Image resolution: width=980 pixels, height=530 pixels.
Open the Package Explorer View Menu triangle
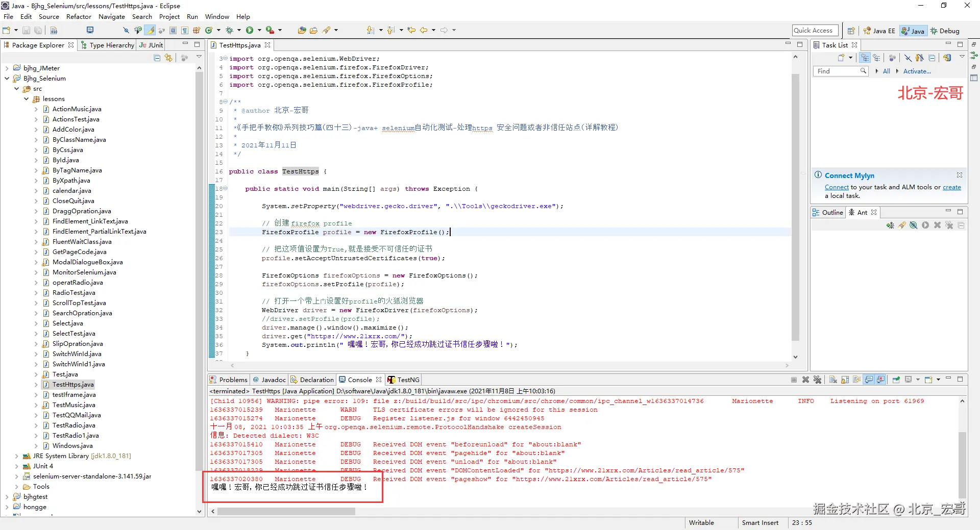(x=199, y=57)
